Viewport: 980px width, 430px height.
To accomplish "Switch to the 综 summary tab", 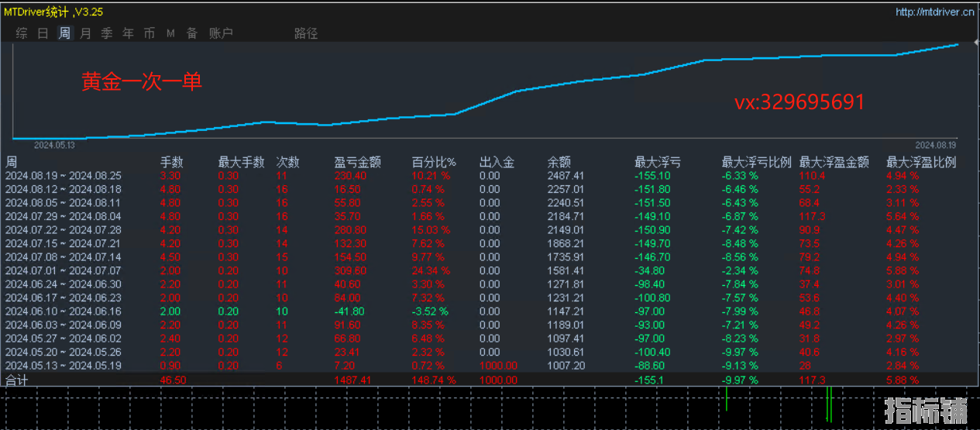I will coord(22,33).
